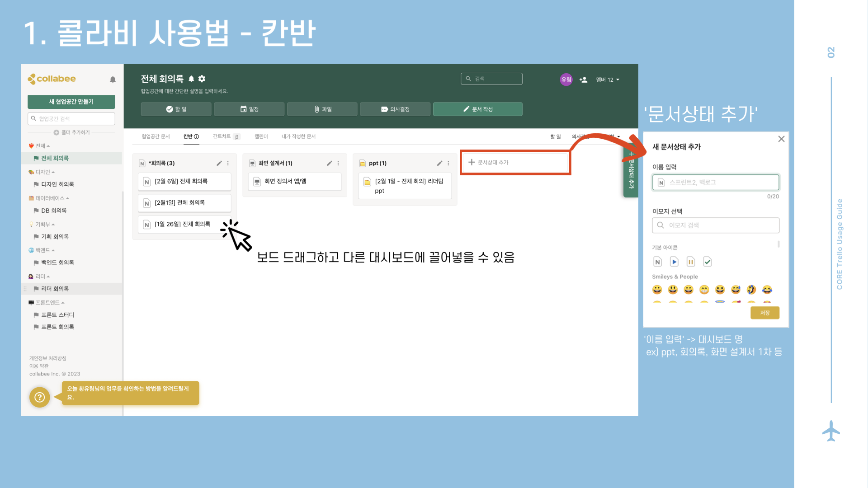This screenshot has height=488, width=868.
Task: Click the 이모지 검색 search field
Action: click(715, 225)
